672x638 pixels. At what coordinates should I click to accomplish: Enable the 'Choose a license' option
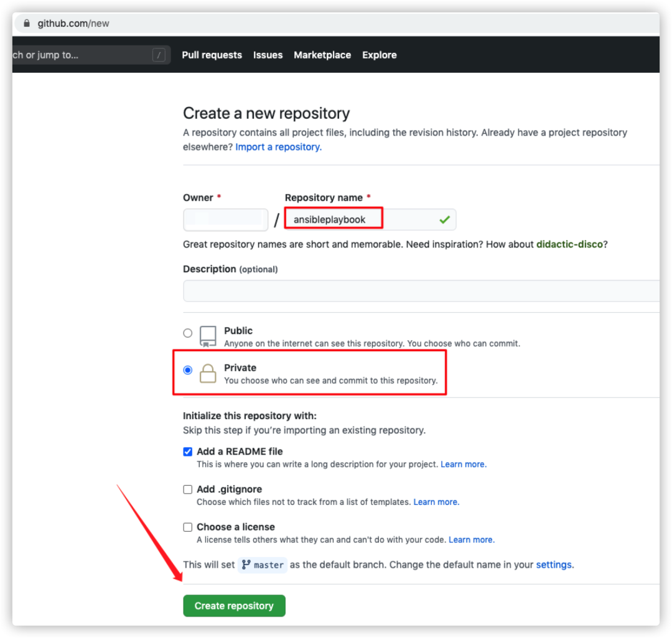point(187,527)
